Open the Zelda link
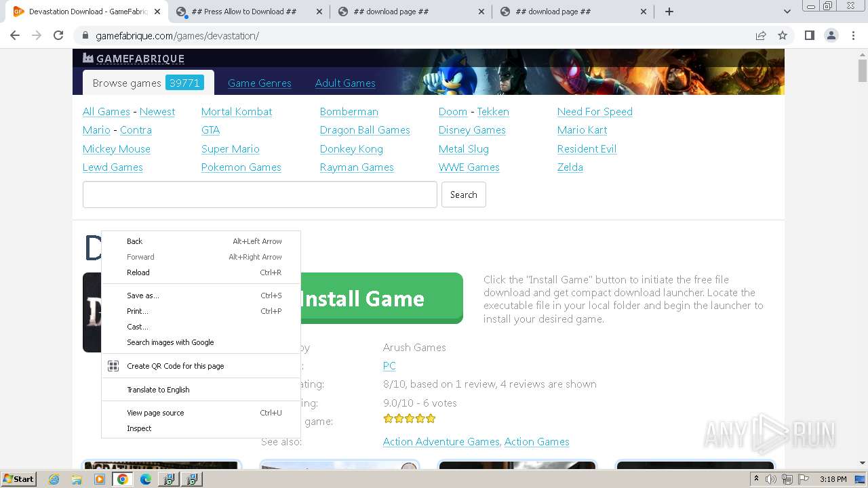 pyautogui.click(x=570, y=167)
